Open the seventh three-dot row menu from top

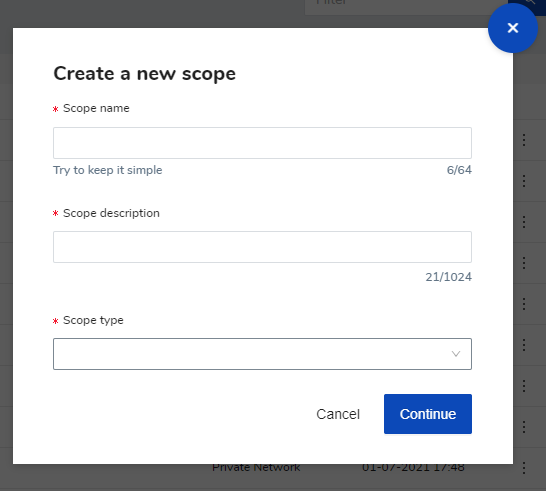[x=524, y=386]
